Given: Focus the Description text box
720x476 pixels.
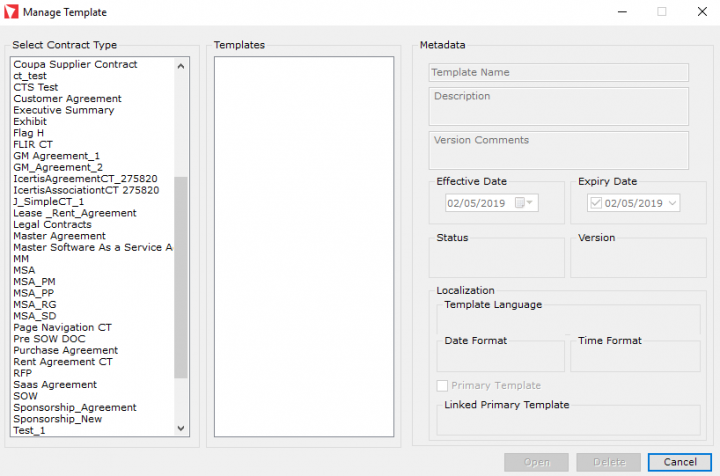Looking at the screenshot, I should [x=558, y=106].
